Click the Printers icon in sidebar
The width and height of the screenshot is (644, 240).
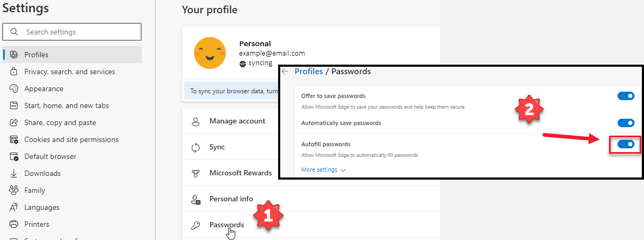pyautogui.click(x=14, y=224)
